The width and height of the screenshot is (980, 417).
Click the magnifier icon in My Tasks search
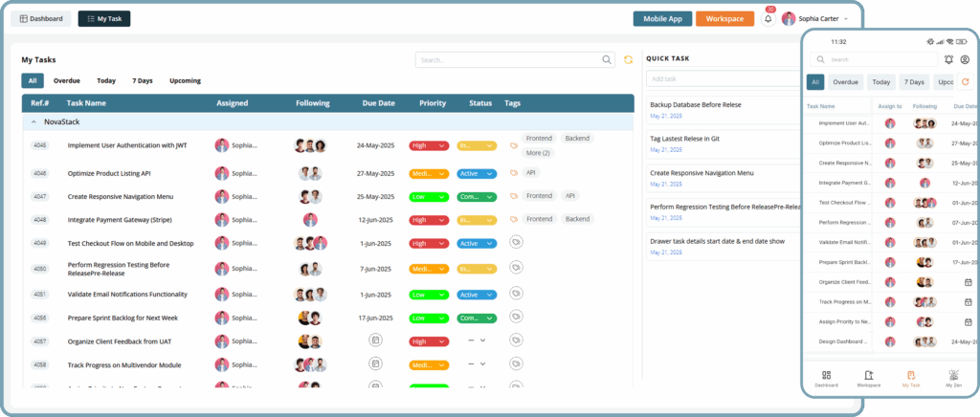click(x=607, y=59)
